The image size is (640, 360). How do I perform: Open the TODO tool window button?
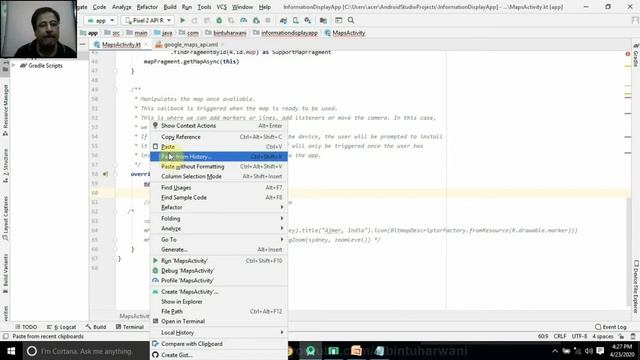pos(26,327)
